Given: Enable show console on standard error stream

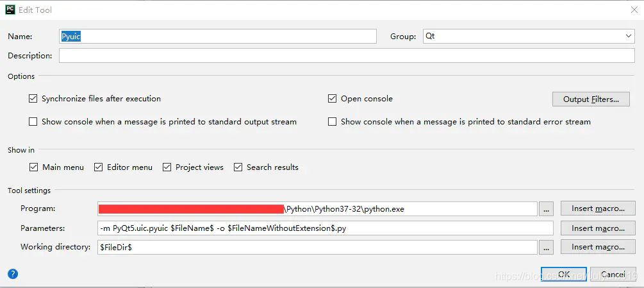Looking at the screenshot, I should 333,122.
